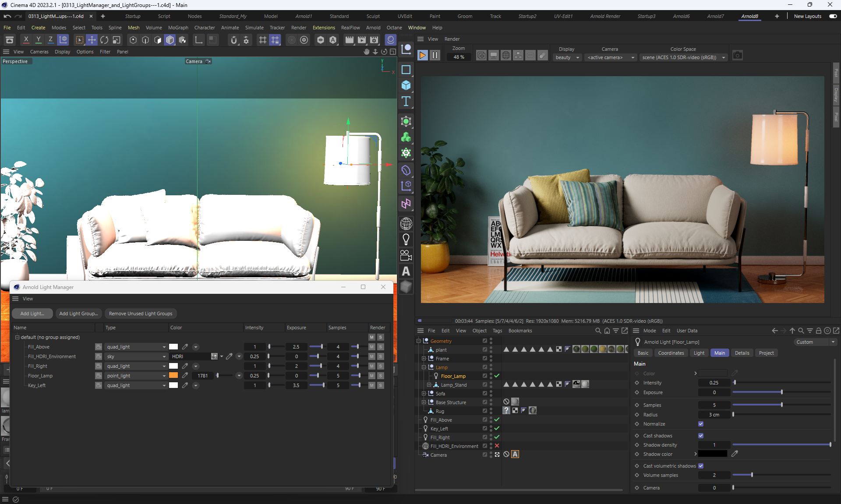Viewport: 841px width, 504px height.
Task: Switch to the Details tab
Action: (742, 353)
